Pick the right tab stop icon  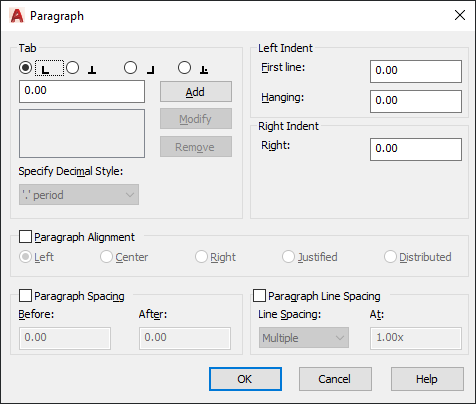pos(151,70)
